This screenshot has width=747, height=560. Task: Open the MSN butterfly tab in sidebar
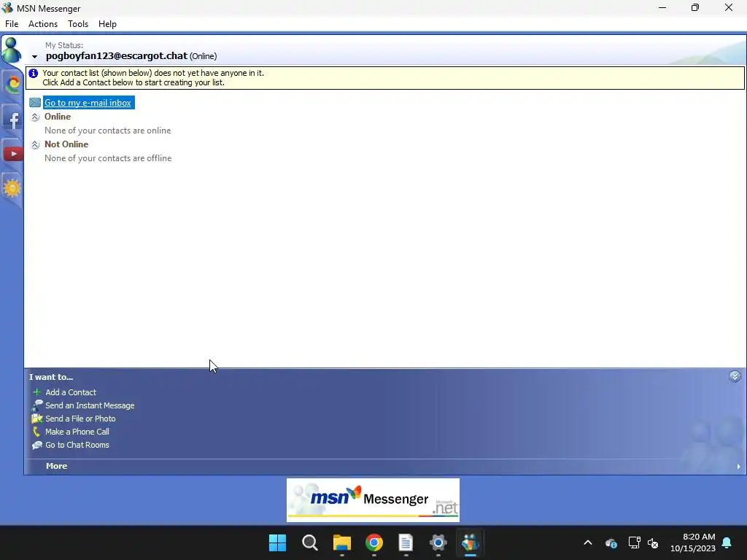point(13,85)
